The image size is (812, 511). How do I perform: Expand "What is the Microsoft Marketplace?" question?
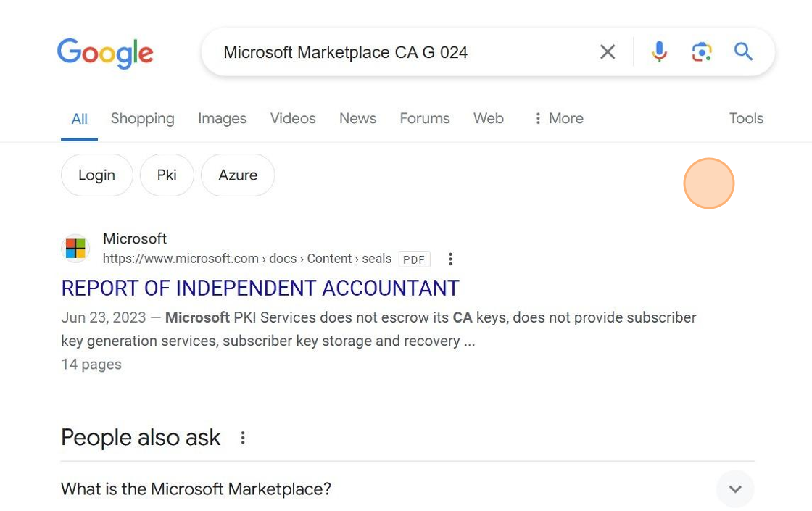pos(735,489)
